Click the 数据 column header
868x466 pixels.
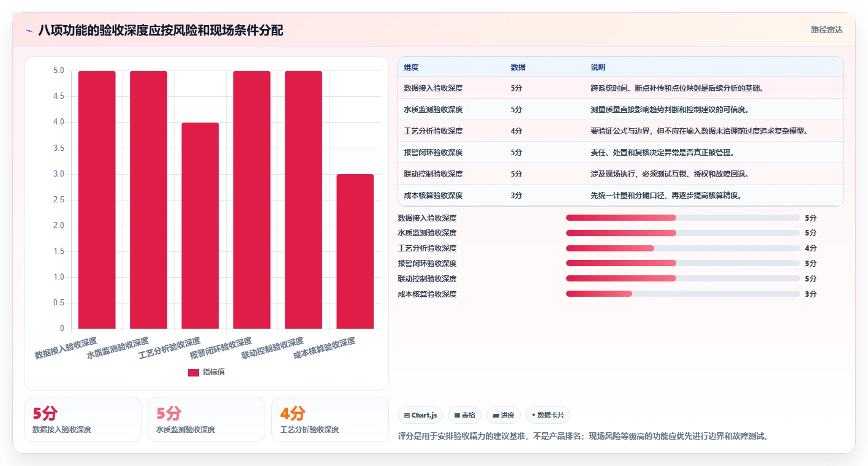[518, 67]
